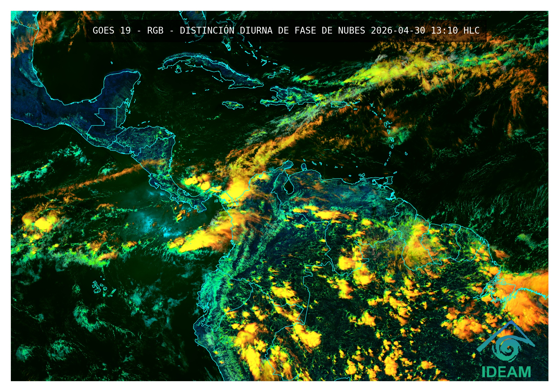Click the 'FASE DE NUBES' words in title
The height and width of the screenshot is (392, 559).
[x=330, y=31]
